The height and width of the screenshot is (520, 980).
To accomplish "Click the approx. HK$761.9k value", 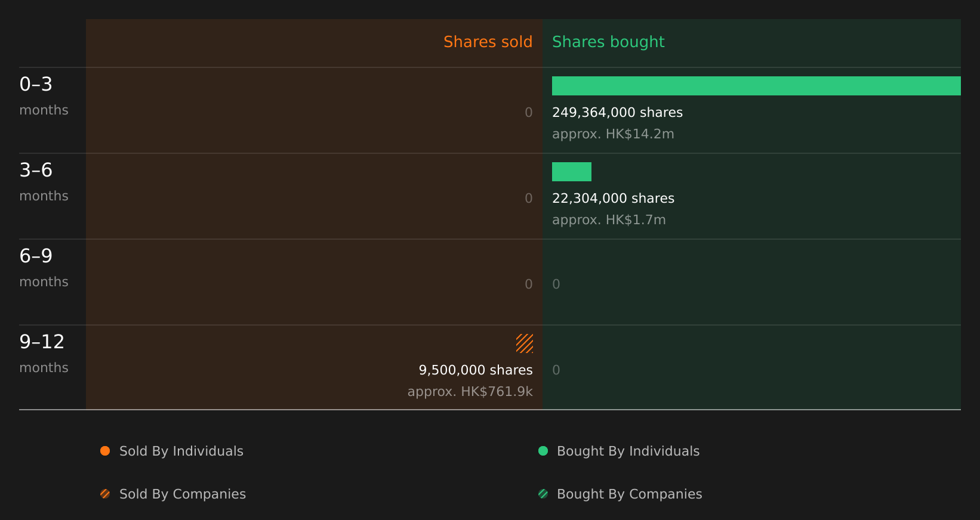I will pyautogui.click(x=470, y=392).
